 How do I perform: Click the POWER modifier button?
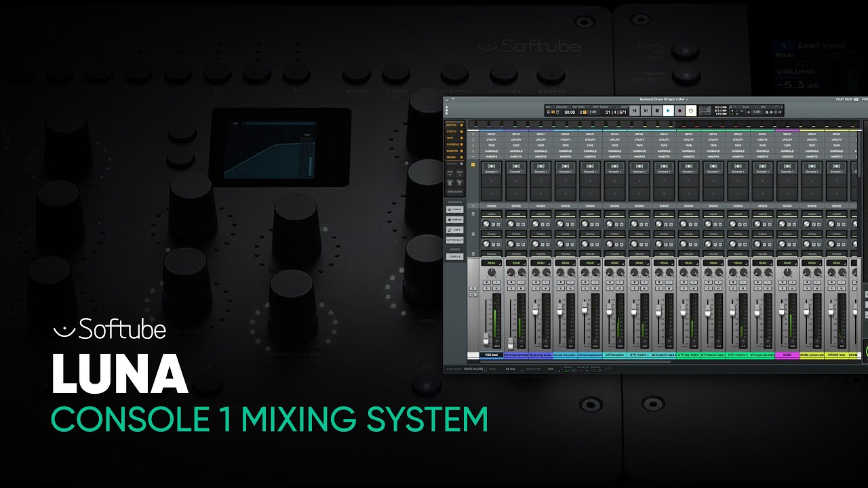tap(455, 209)
